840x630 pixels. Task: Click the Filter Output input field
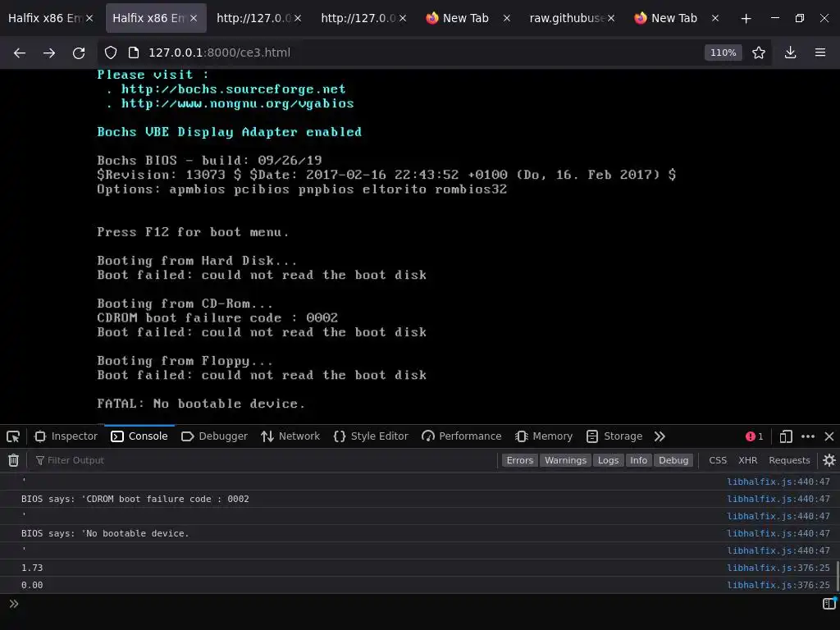(x=265, y=460)
